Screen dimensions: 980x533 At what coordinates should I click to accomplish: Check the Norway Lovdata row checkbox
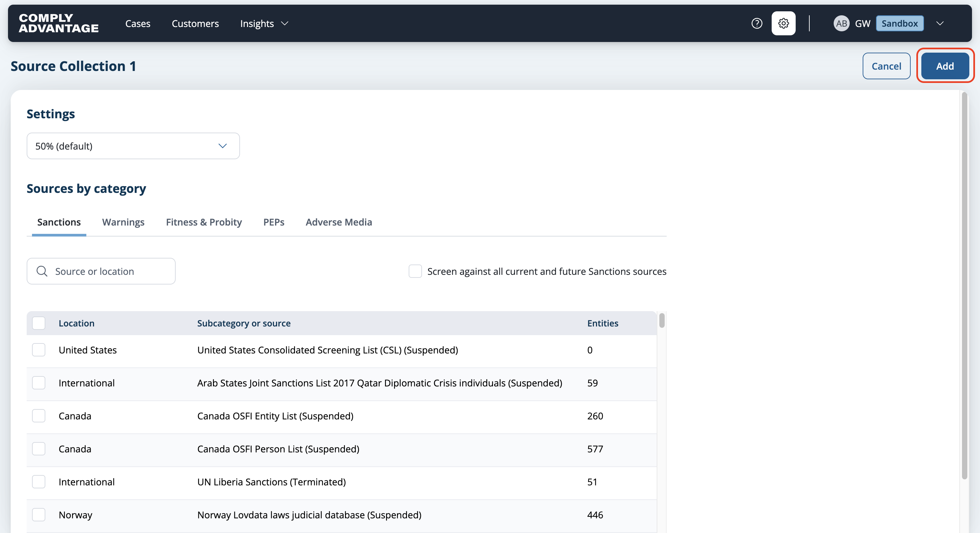pyautogui.click(x=39, y=515)
